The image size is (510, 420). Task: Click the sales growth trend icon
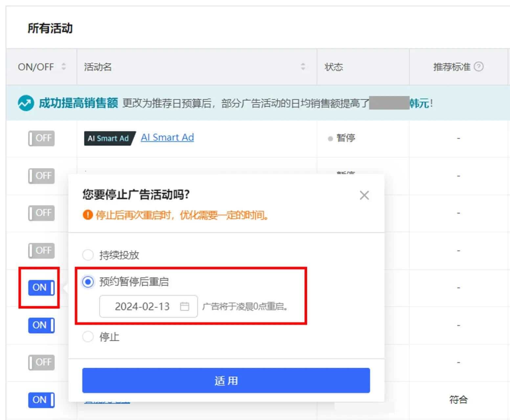26,103
